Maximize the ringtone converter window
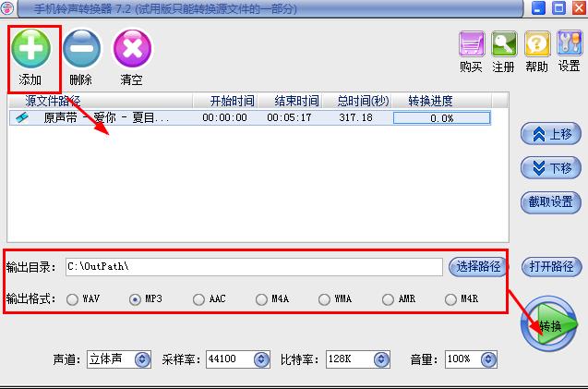 coord(558,8)
